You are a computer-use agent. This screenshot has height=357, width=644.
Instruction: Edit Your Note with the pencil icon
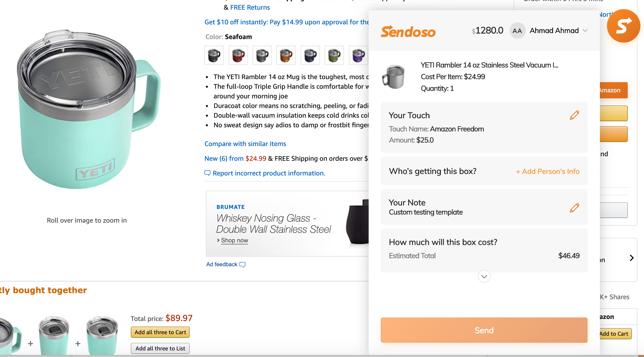[574, 208]
